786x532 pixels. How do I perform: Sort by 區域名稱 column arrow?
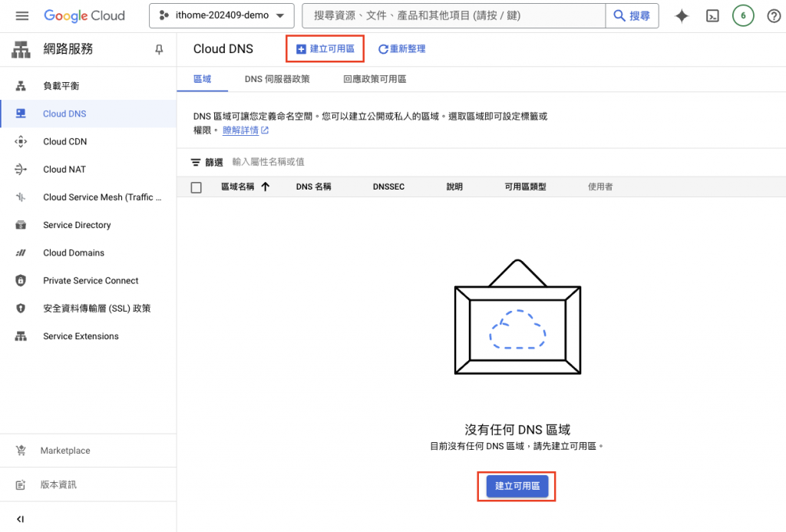click(265, 187)
